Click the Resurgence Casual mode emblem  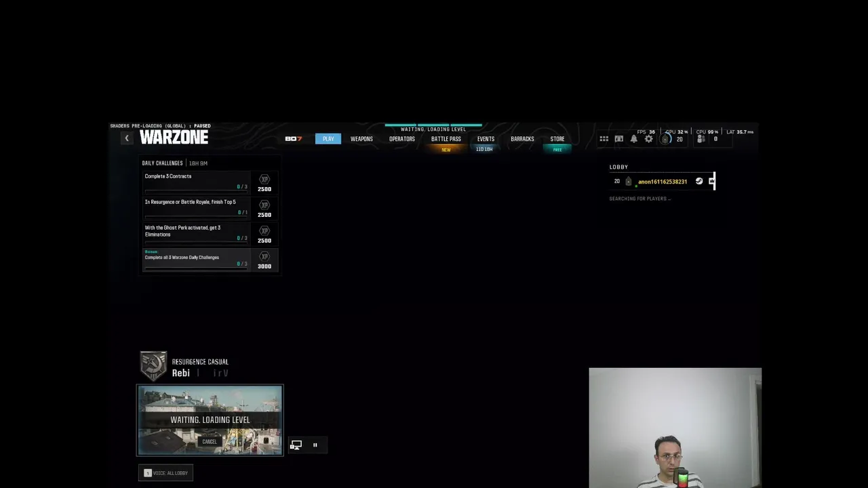point(153,366)
